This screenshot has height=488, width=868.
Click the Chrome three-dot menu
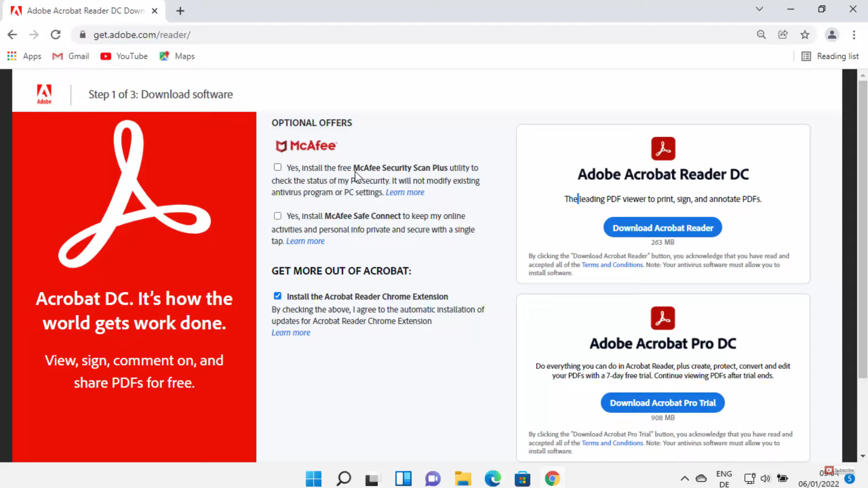click(854, 35)
